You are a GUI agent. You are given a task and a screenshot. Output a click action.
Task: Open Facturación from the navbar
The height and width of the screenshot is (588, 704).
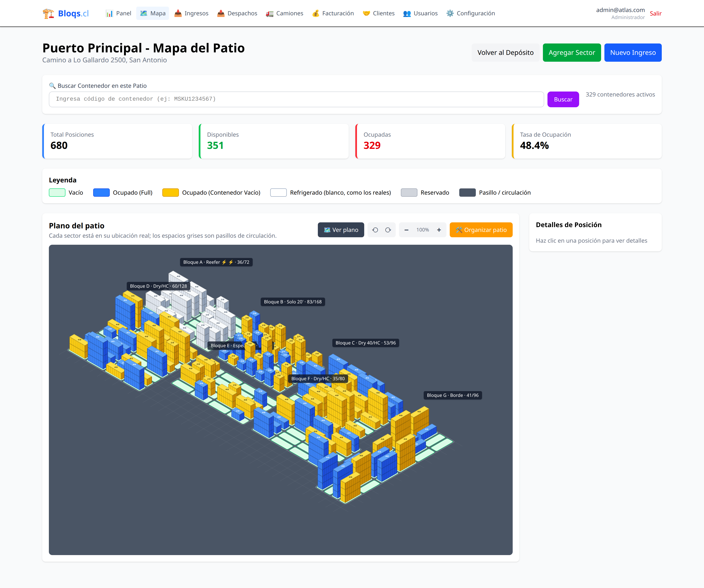(x=333, y=13)
